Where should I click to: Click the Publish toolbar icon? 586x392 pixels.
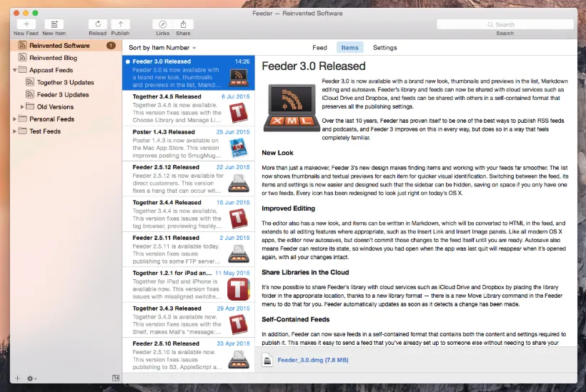pyautogui.click(x=120, y=24)
